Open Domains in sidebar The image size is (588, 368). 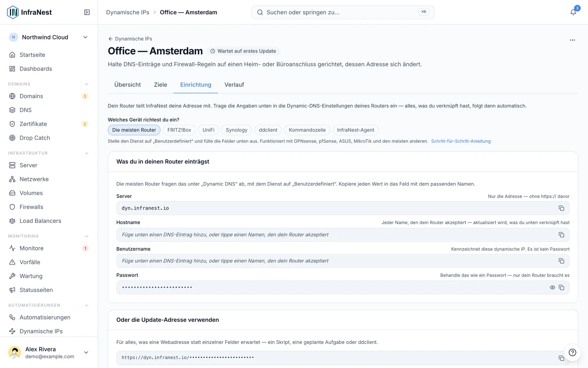coord(49,96)
